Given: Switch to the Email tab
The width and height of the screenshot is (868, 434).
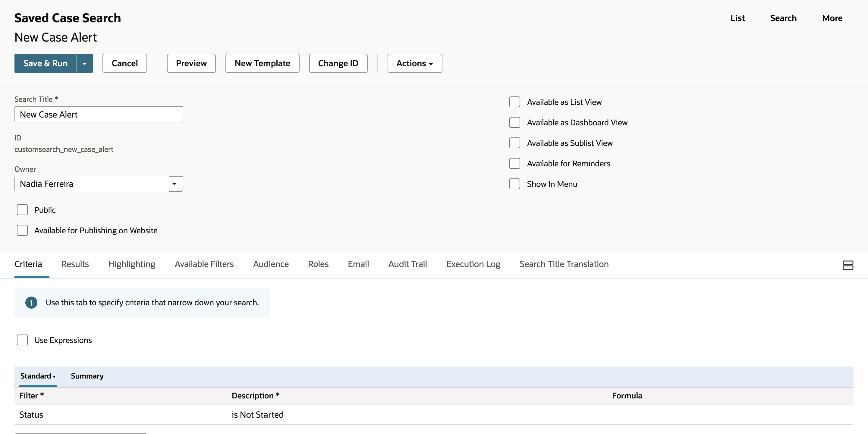Looking at the screenshot, I should (358, 264).
